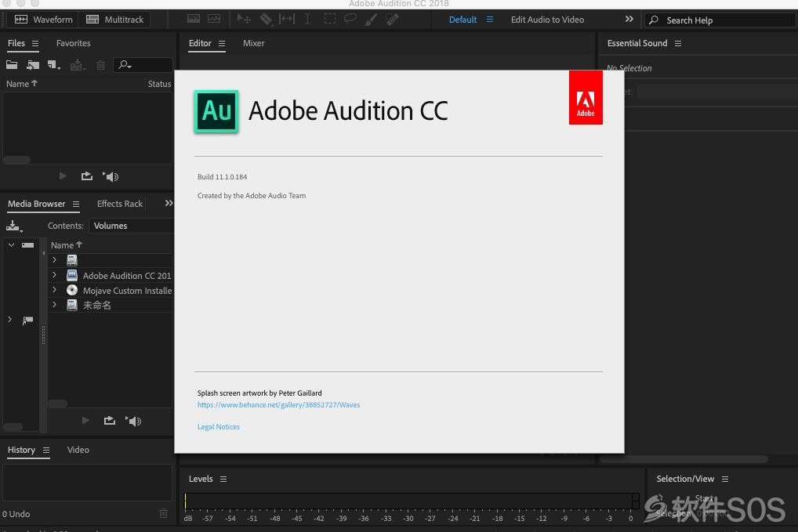798x532 pixels.
Task: Toggle Auto-Play in Files panel
Action: point(111,176)
